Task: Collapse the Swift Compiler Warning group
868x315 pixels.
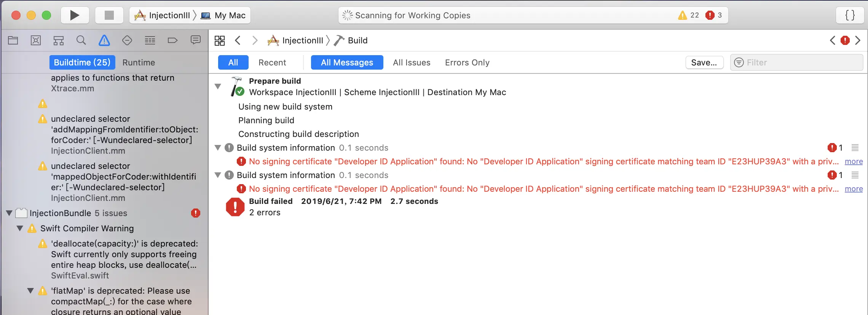Action: [x=20, y=228]
